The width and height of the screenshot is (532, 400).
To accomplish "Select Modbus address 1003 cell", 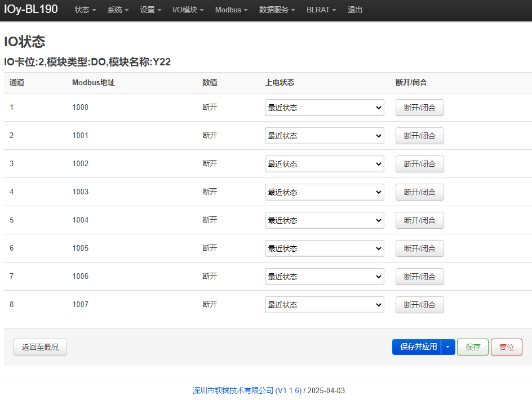I will (x=81, y=192).
